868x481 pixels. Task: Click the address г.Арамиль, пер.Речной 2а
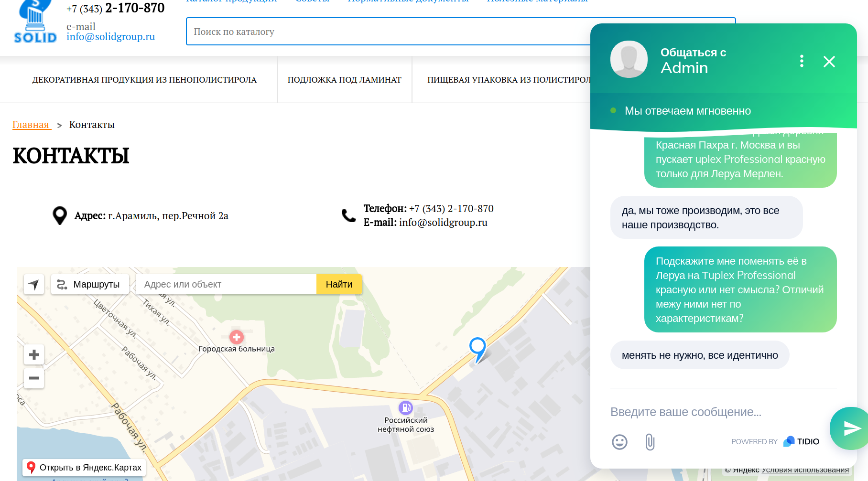tap(168, 216)
